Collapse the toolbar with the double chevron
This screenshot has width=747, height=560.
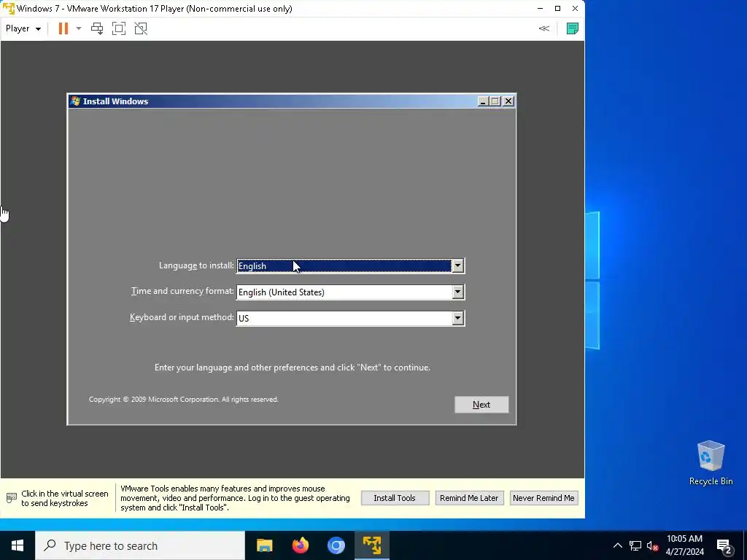tap(543, 28)
